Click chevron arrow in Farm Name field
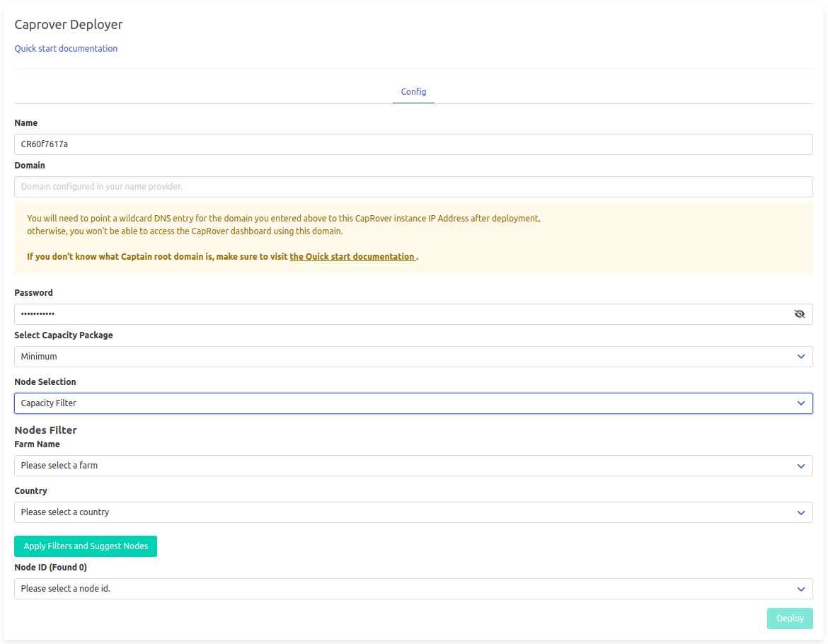The image size is (828, 644). pos(800,466)
